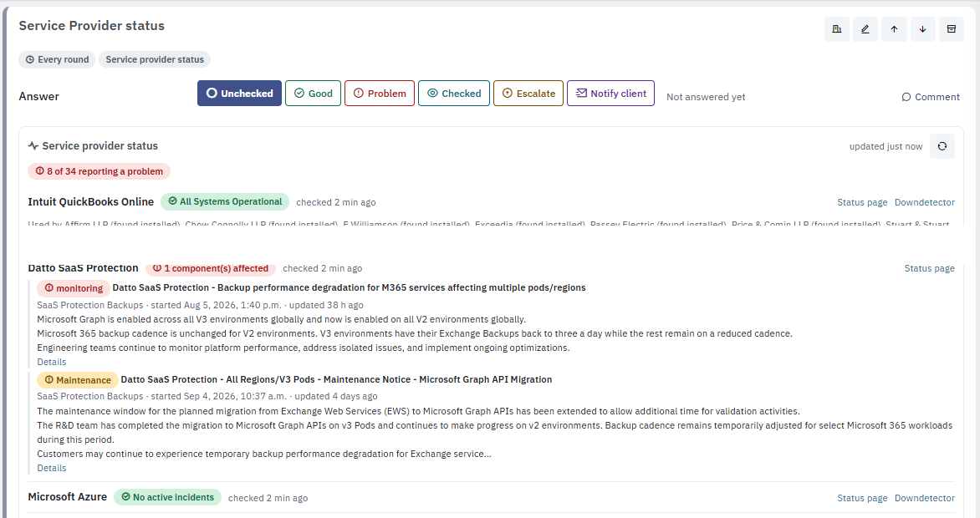
Task: Open Downdetector link for Microsoft Azure
Action: pyautogui.click(x=924, y=498)
